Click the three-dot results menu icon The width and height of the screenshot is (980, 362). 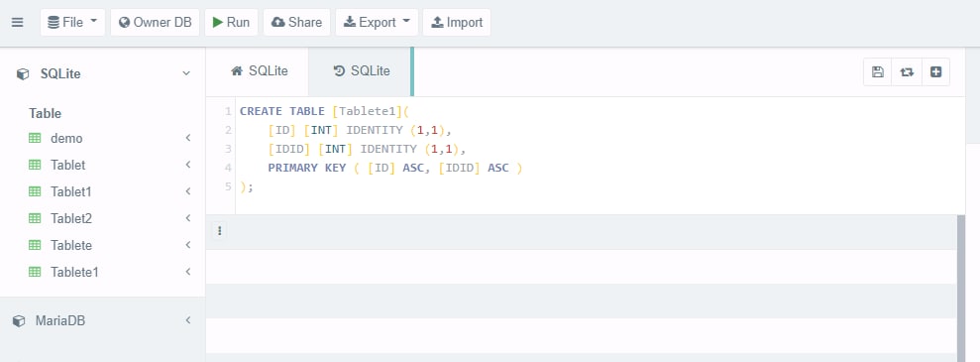click(x=219, y=231)
